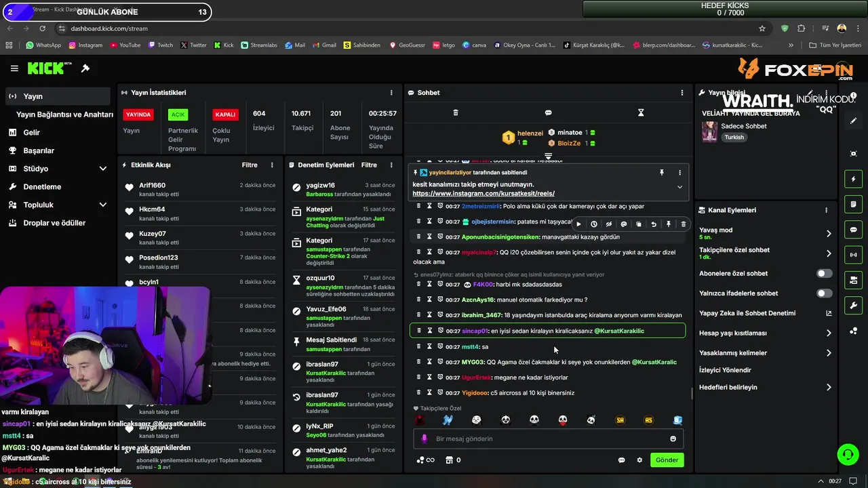Open Yapay Zeka ile Sohbet Denetimi

tap(766, 313)
